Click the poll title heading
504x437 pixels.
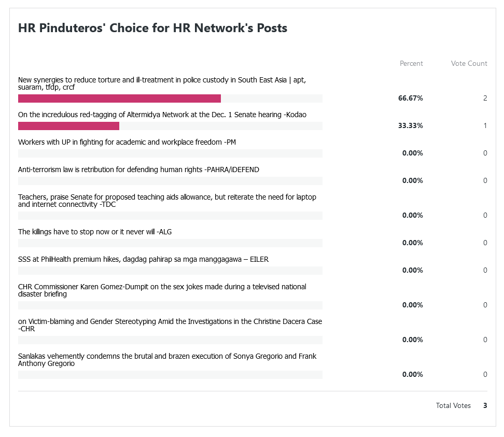[x=152, y=28]
